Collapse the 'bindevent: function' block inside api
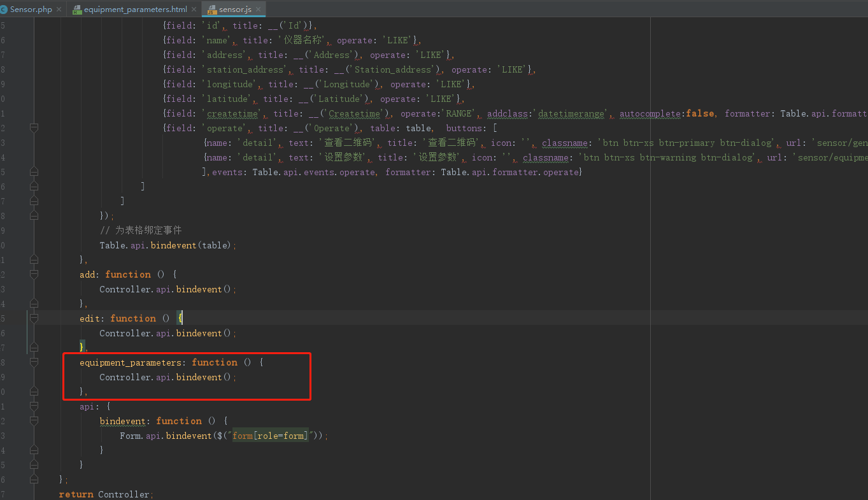 (34, 421)
